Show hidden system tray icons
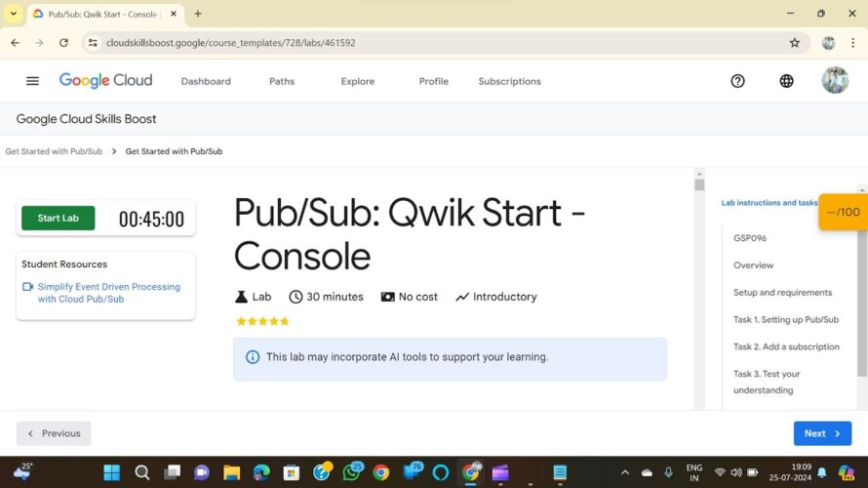868x488 pixels. (624, 472)
